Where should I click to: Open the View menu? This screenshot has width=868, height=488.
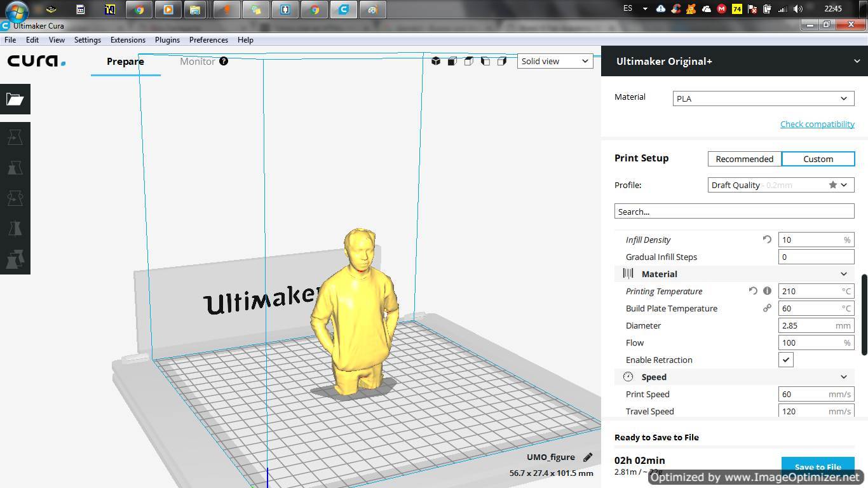pyautogui.click(x=57, y=39)
